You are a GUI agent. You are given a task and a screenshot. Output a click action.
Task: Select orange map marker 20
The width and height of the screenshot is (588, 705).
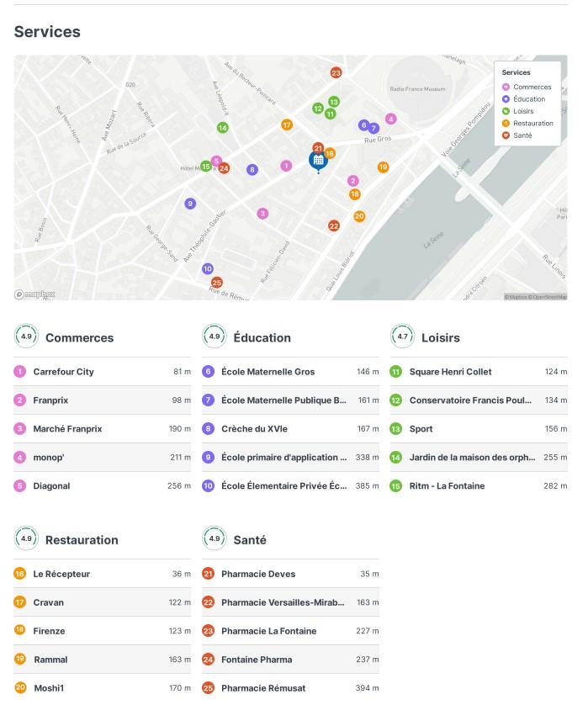359,216
